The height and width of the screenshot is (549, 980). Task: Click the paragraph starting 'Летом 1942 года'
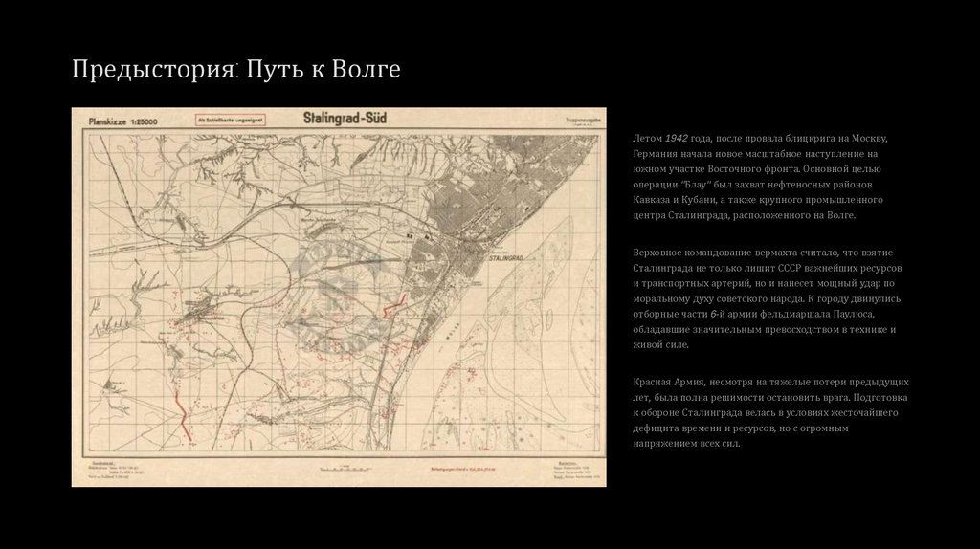click(760, 176)
